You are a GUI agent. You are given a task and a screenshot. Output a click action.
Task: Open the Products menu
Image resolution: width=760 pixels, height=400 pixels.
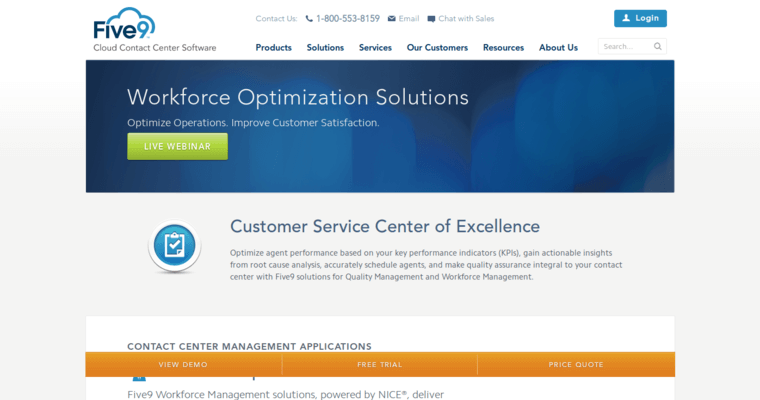pos(273,47)
